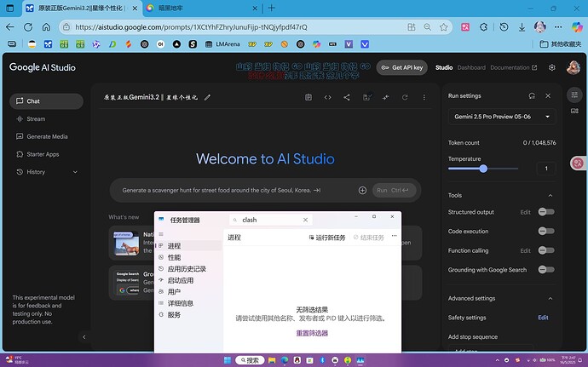Toggle Structured output switch
The width and height of the screenshot is (588, 367).
546,212
